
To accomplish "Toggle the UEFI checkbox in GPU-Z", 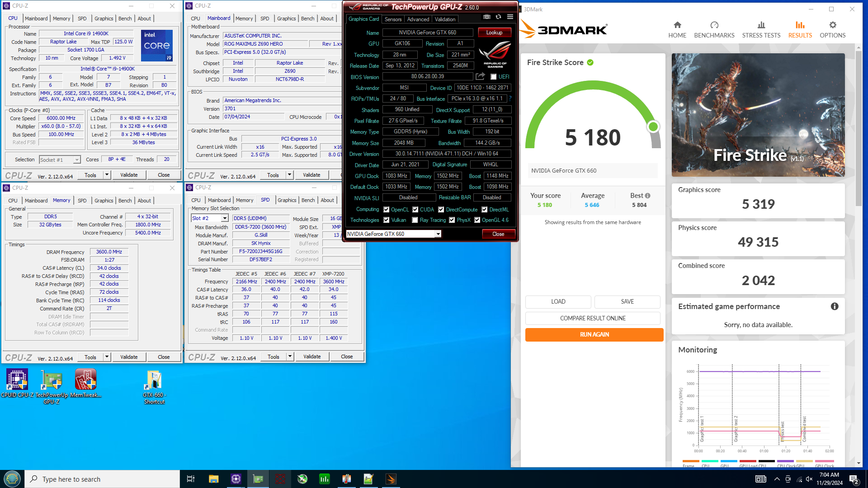I will (x=494, y=77).
